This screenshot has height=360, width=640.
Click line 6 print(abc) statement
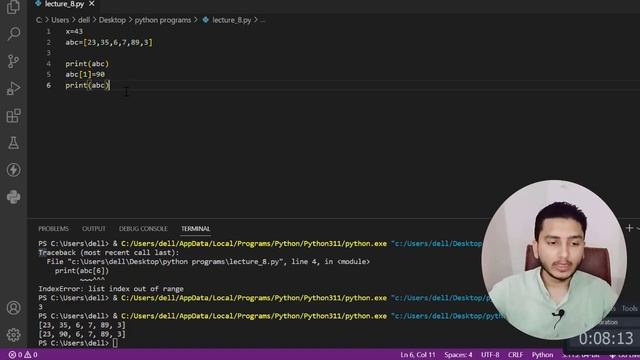click(87, 85)
